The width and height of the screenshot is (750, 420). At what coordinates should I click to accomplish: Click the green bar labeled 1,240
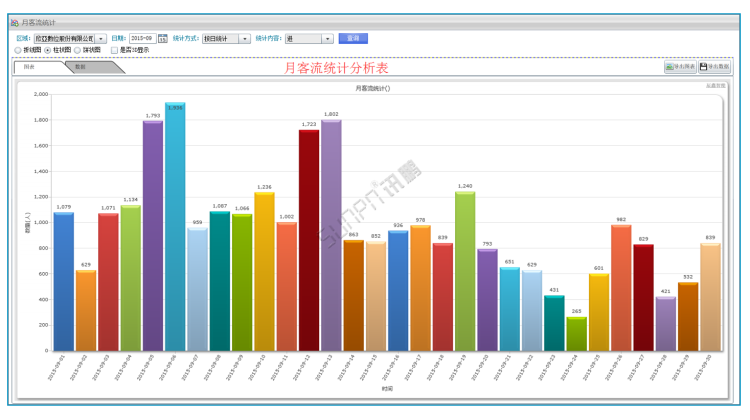click(x=465, y=270)
